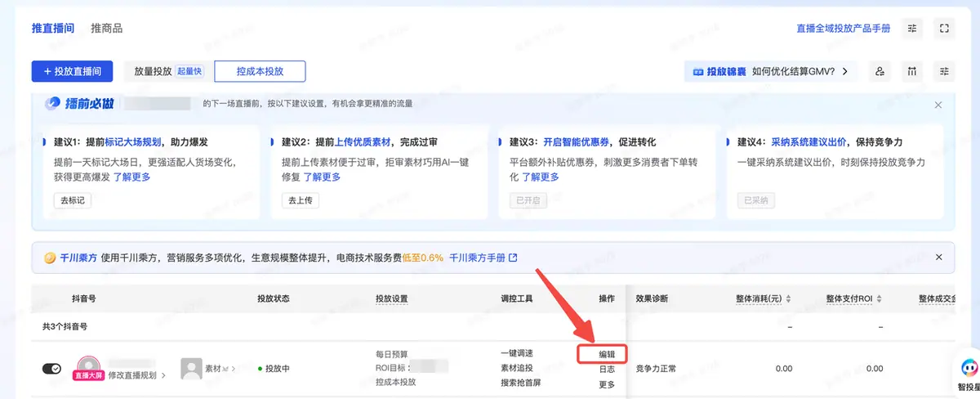Click the 去标记 button

click(x=72, y=200)
